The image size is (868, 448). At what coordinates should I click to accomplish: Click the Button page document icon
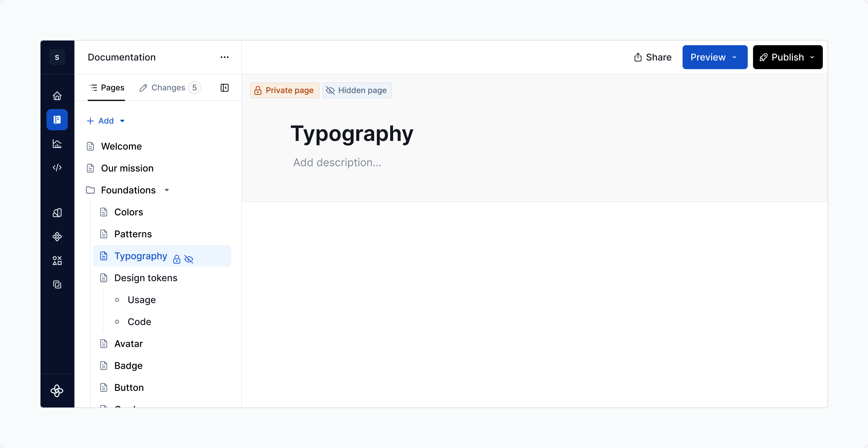click(104, 387)
